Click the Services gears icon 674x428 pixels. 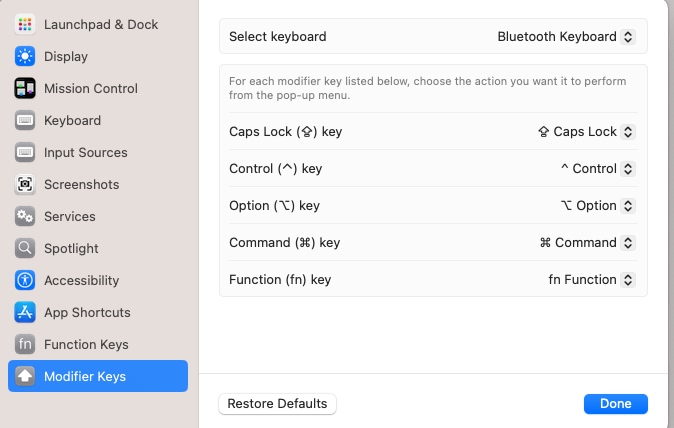(25, 216)
